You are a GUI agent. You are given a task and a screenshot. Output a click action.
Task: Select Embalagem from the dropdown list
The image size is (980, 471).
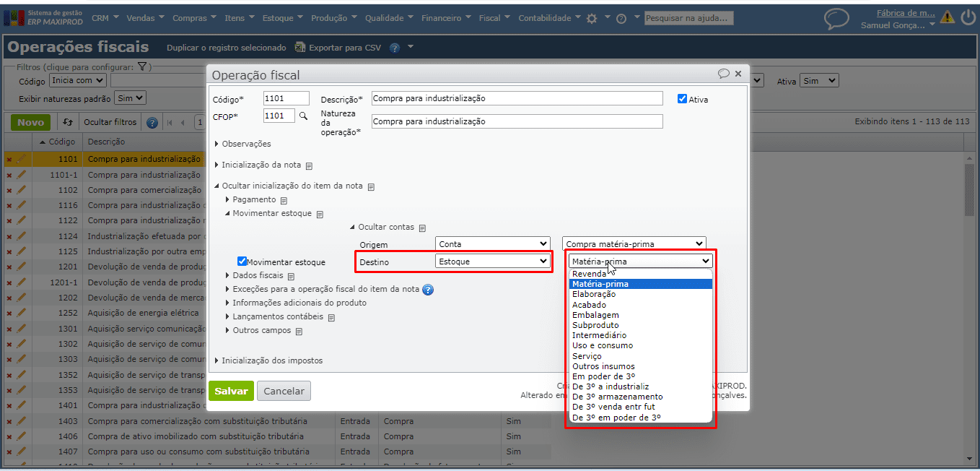(595, 315)
